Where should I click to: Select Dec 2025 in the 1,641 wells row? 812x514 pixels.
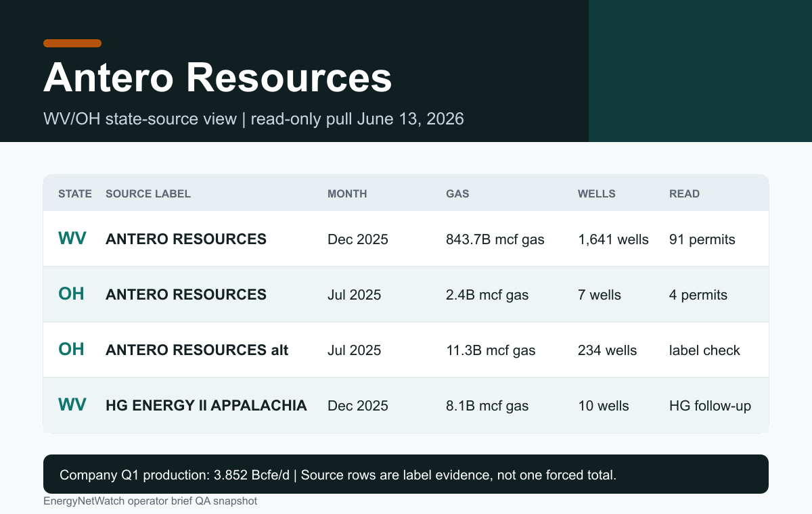tap(358, 239)
